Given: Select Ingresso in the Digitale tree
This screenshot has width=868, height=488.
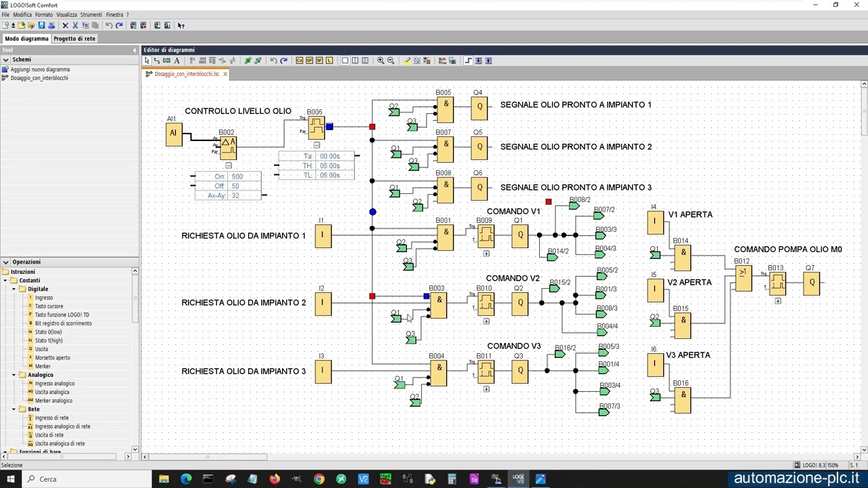Looking at the screenshot, I should pyautogui.click(x=43, y=298).
